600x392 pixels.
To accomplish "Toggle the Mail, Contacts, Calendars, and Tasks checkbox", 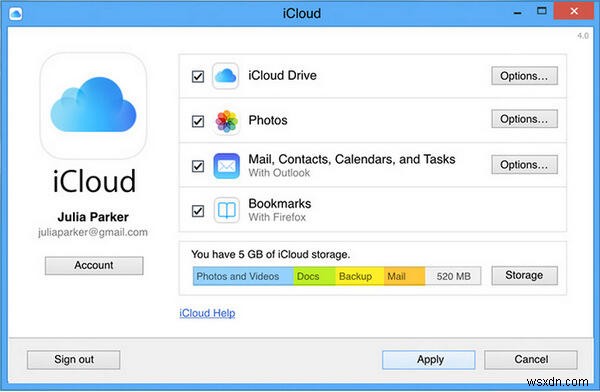I will point(198,166).
